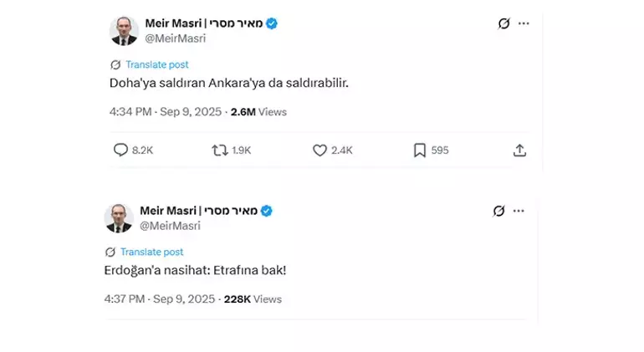View 2.6M Views analytics on first tweet
The width and height of the screenshot is (644, 352).
click(258, 112)
